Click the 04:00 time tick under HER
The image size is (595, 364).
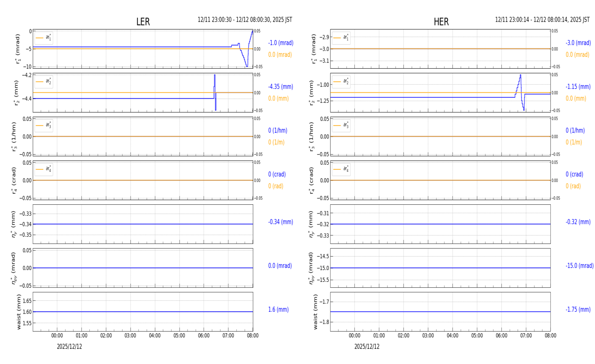coord(453,336)
